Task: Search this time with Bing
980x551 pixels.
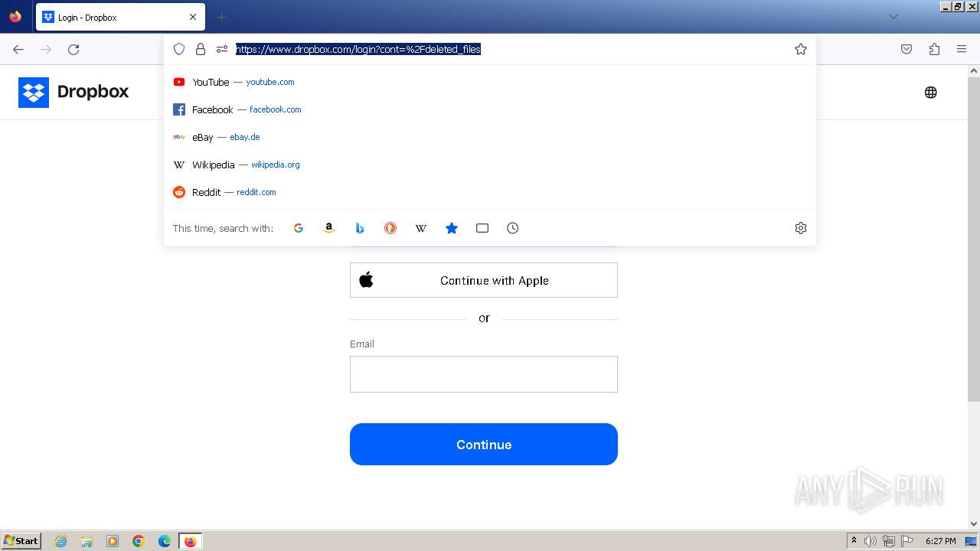Action: point(360,228)
